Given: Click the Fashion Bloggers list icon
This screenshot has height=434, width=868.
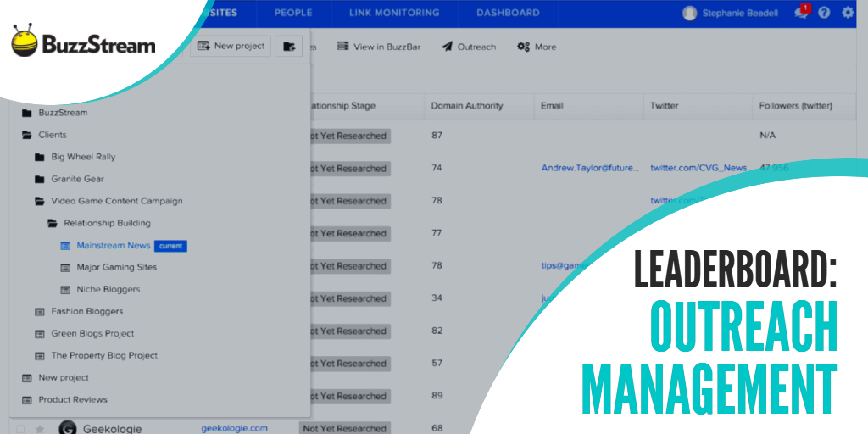Looking at the screenshot, I should coord(39,312).
